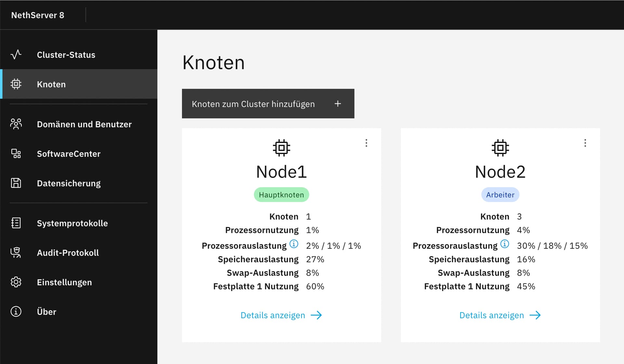The image size is (624, 364).
Task: Click the Cluster-Status pulse icon
Action: coord(16,55)
